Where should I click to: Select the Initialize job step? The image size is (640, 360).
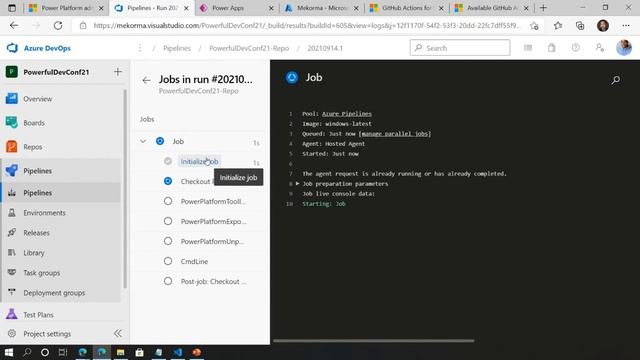(x=199, y=161)
